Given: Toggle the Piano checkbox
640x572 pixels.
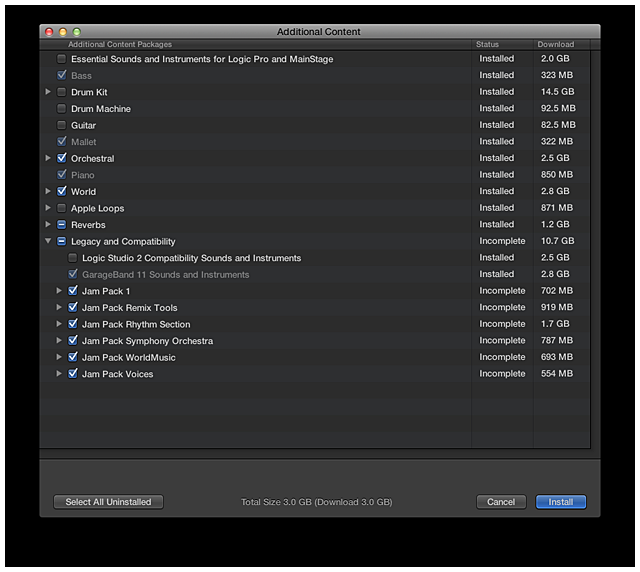Looking at the screenshot, I should [x=61, y=175].
